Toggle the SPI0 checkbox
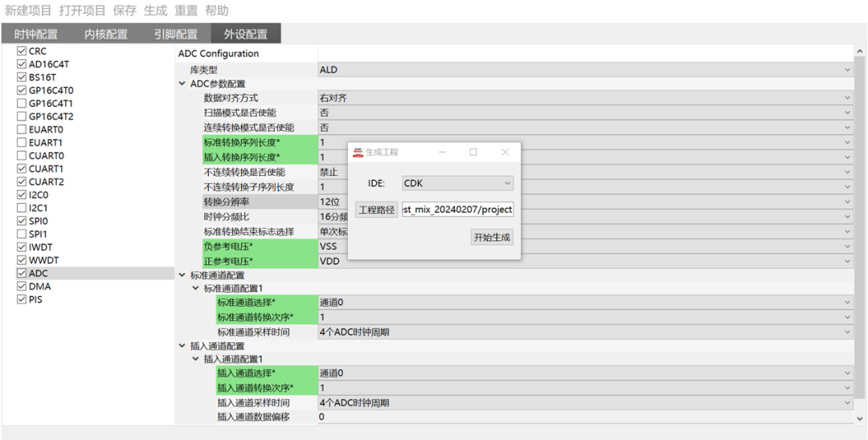868x440 pixels. click(x=22, y=221)
